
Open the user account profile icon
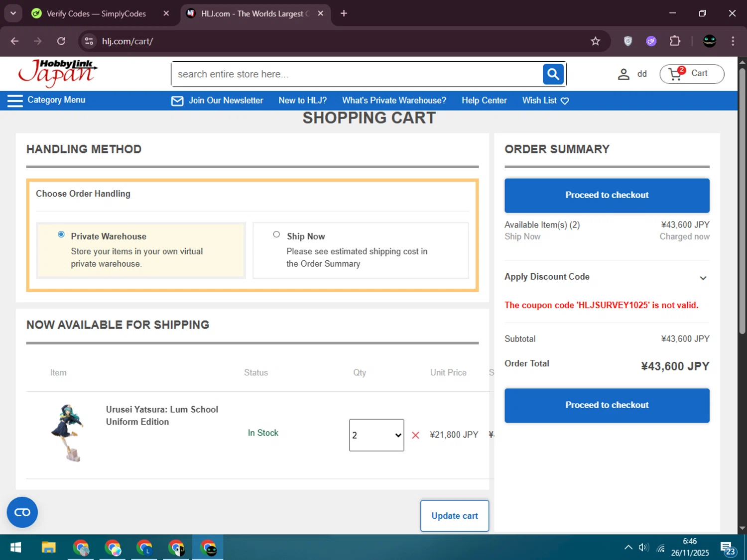click(x=623, y=74)
